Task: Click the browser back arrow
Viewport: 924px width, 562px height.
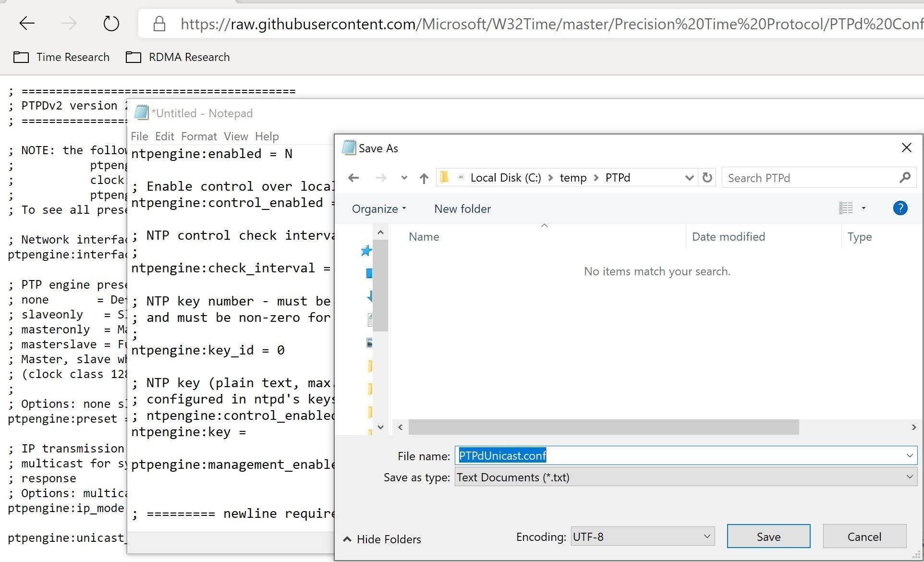Action: [x=27, y=23]
